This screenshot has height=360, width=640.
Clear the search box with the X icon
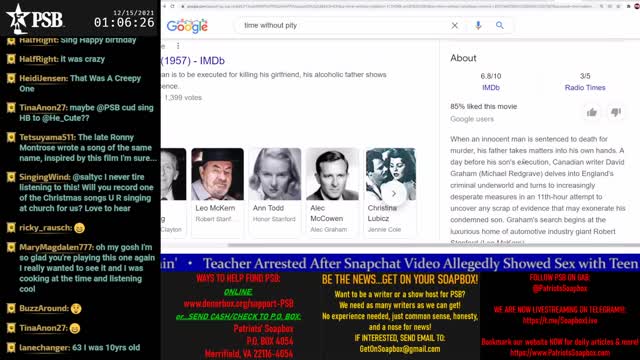[x=455, y=25]
